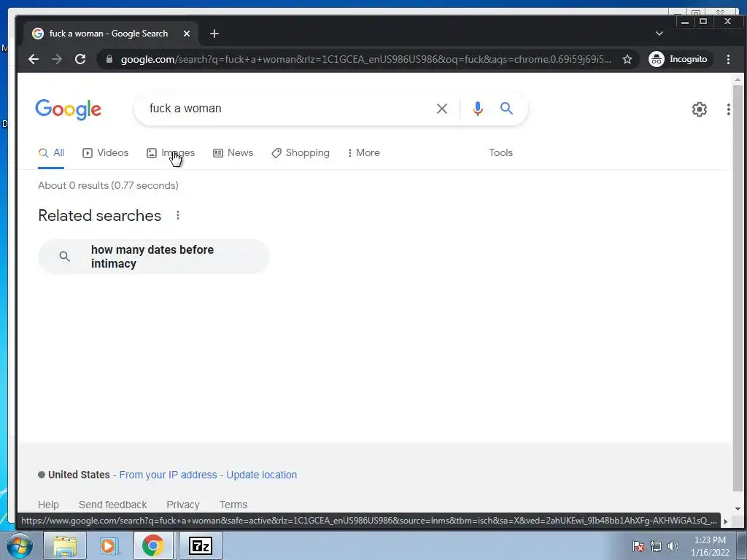747x560 pixels.
Task: Switch to the News tab
Action: click(x=233, y=153)
